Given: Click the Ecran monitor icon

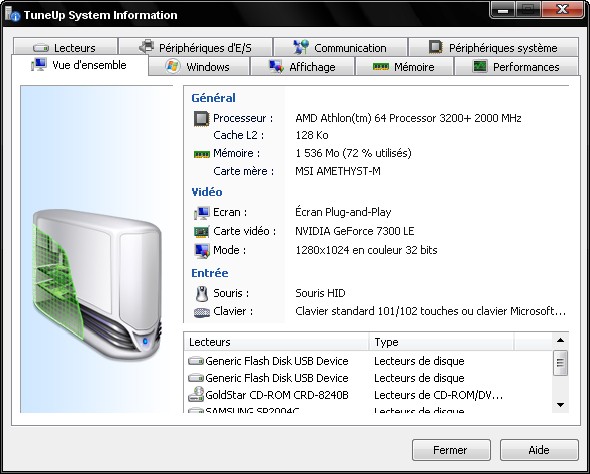Looking at the screenshot, I should (201, 213).
